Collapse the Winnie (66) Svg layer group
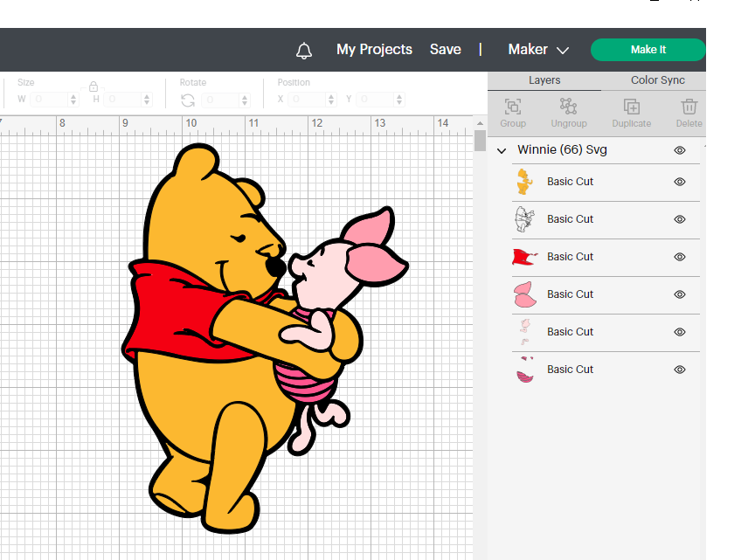Screen dimensions: 755x560 point(502,151)
